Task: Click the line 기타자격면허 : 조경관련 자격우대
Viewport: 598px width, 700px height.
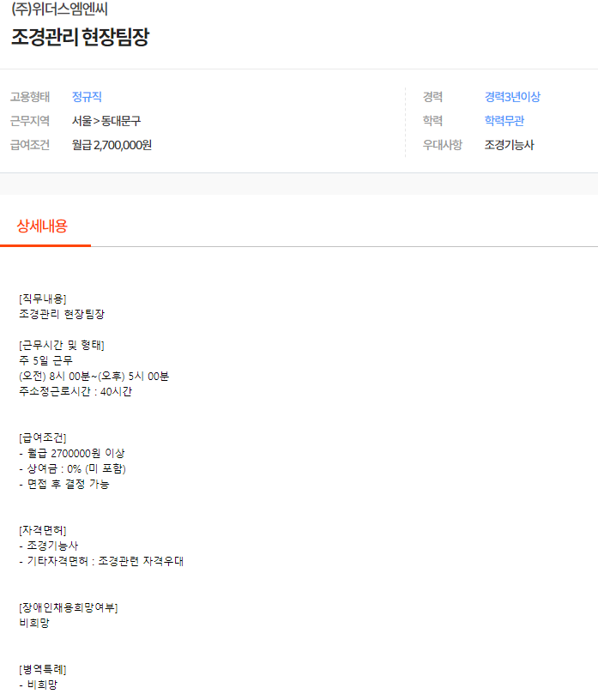Action: point(101,562)
